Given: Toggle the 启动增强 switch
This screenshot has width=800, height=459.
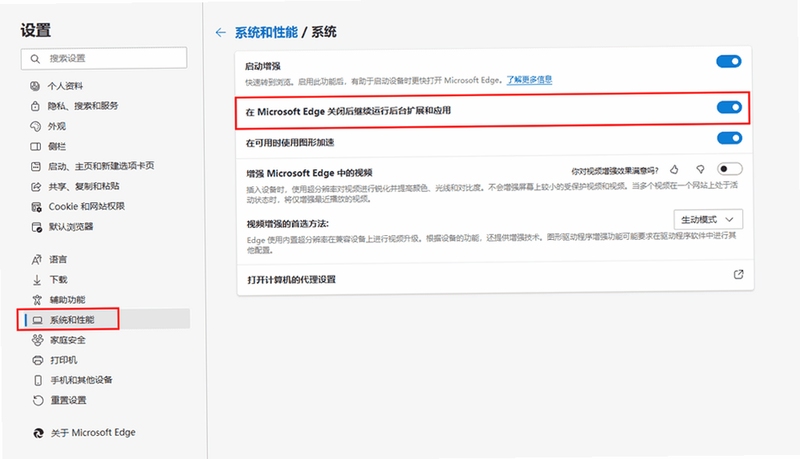Looking at the screenshot, I should (729, 61).
